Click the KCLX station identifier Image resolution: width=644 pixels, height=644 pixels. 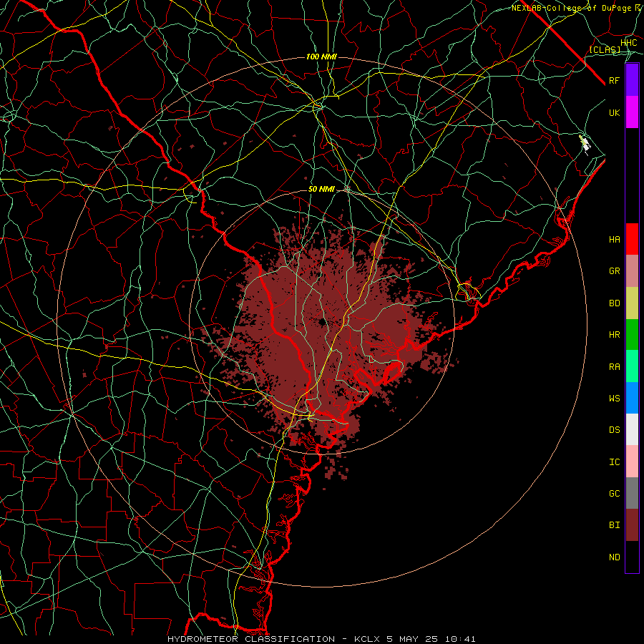tap(367, 639)
